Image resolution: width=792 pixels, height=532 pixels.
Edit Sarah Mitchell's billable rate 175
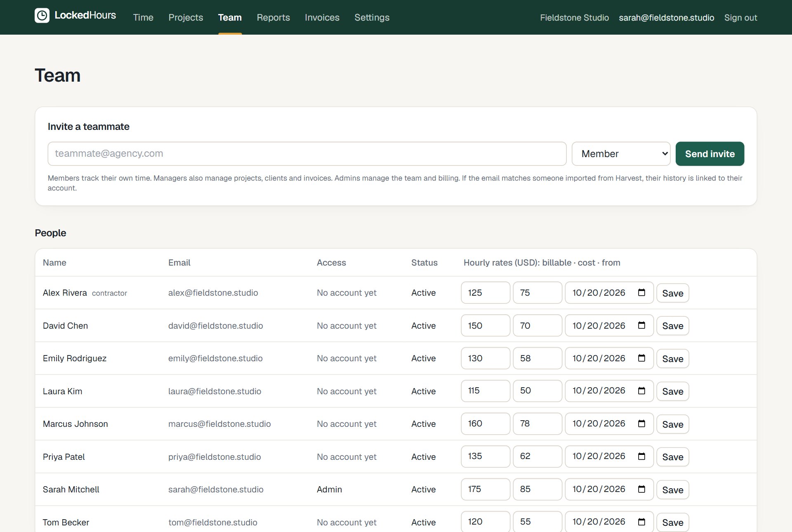coord(486,489)
